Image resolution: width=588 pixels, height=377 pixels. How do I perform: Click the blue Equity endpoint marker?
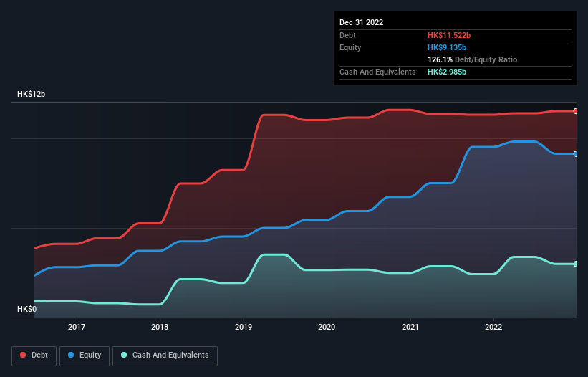click(576, 154)
